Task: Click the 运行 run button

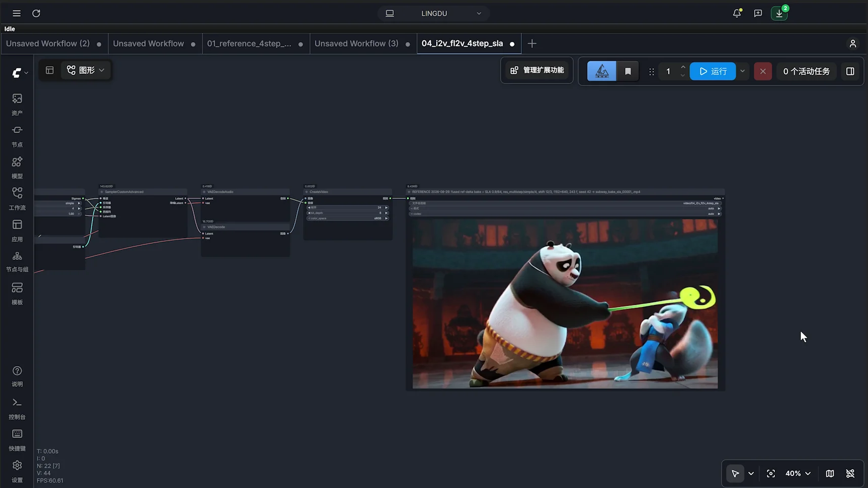Action: 713,71
